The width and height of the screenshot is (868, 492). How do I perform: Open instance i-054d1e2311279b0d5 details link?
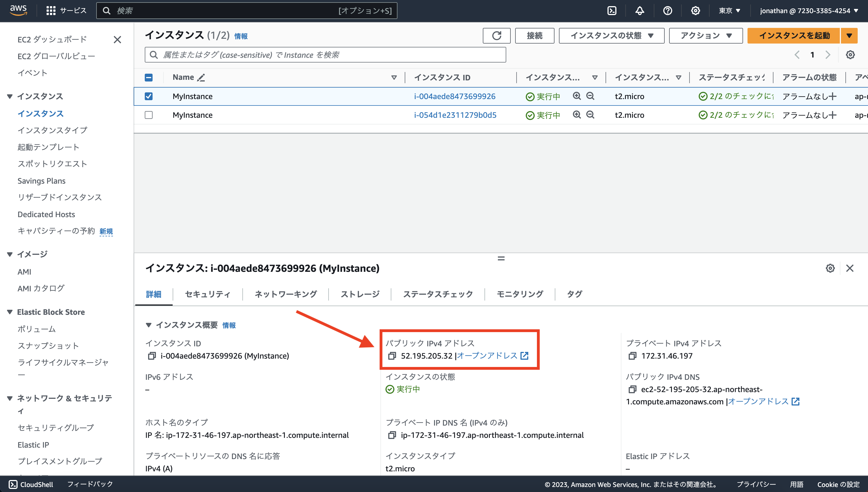[x=455, y=115]
